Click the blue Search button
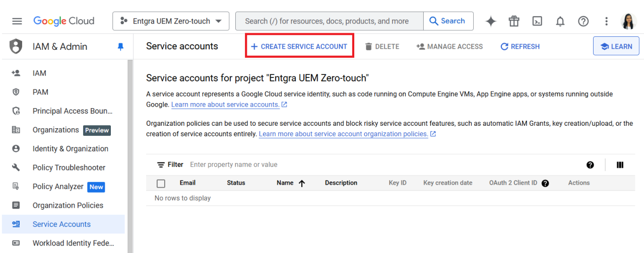644x253 pixels. pyautogui.click(x=447, y=21)
